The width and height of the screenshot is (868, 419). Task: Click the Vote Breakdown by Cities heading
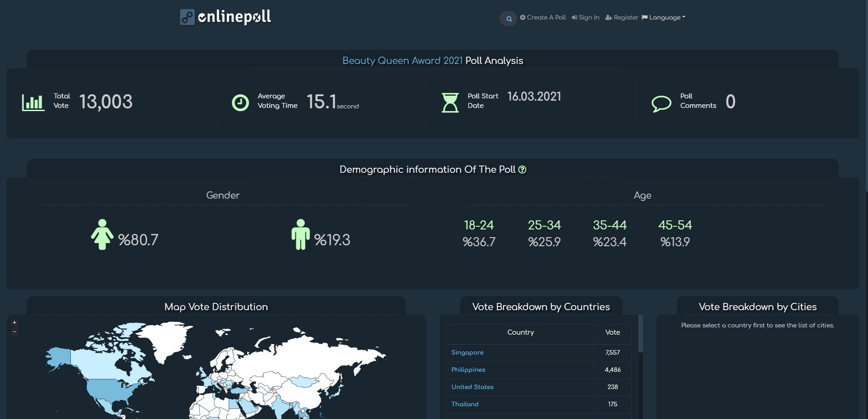tap(758, 307)
